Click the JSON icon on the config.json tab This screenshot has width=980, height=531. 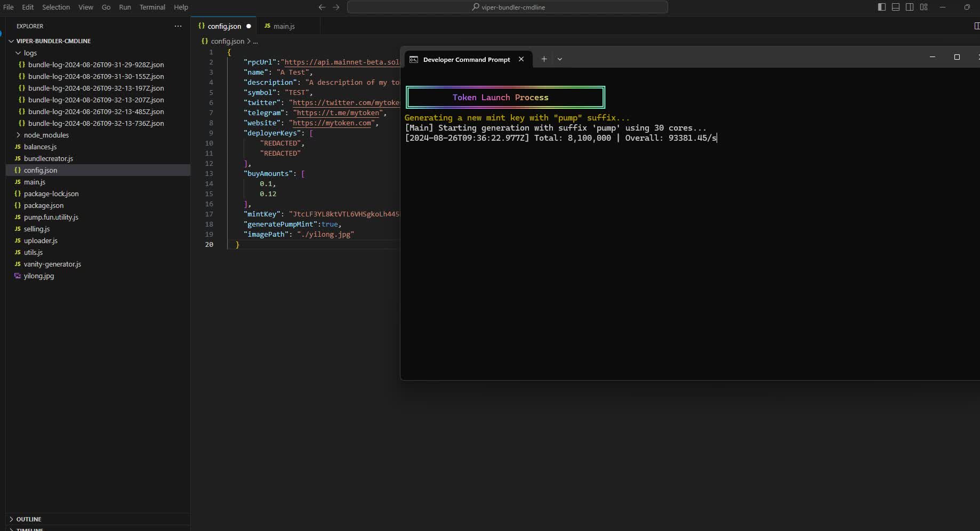203,26
